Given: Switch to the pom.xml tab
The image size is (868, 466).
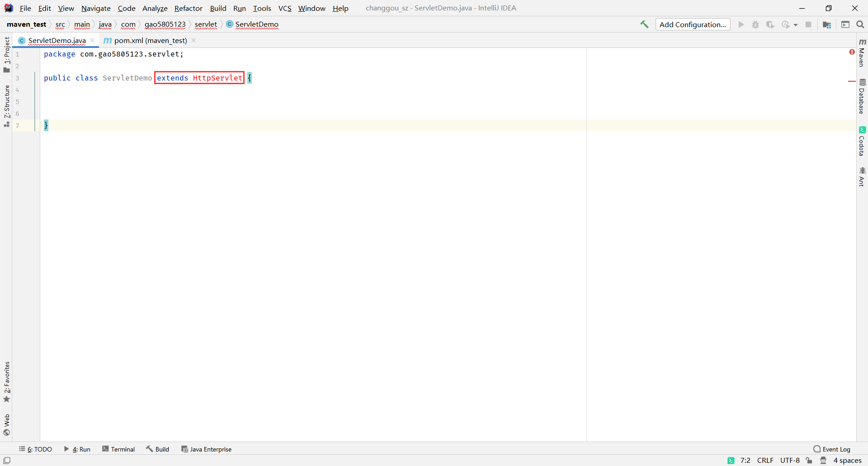Looking at the screenshot, I should tap(149, 40).
